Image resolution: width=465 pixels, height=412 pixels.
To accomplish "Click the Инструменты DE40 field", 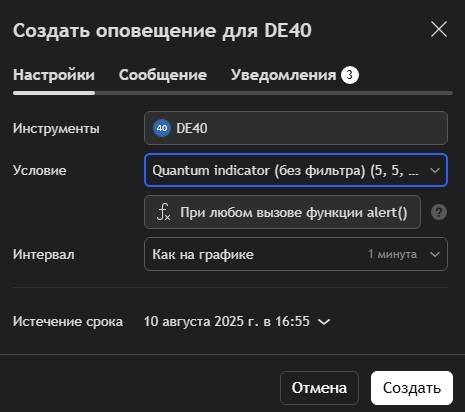I will (296, 128).
